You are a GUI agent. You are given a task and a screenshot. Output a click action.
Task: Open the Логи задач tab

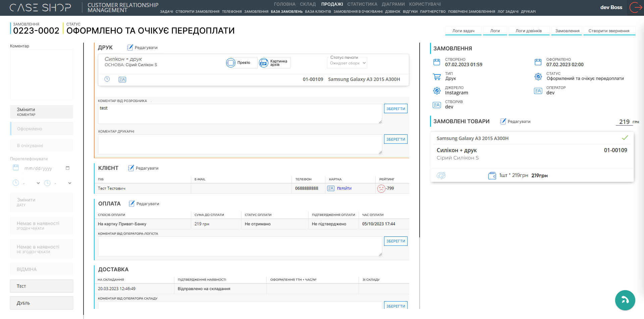464,31
